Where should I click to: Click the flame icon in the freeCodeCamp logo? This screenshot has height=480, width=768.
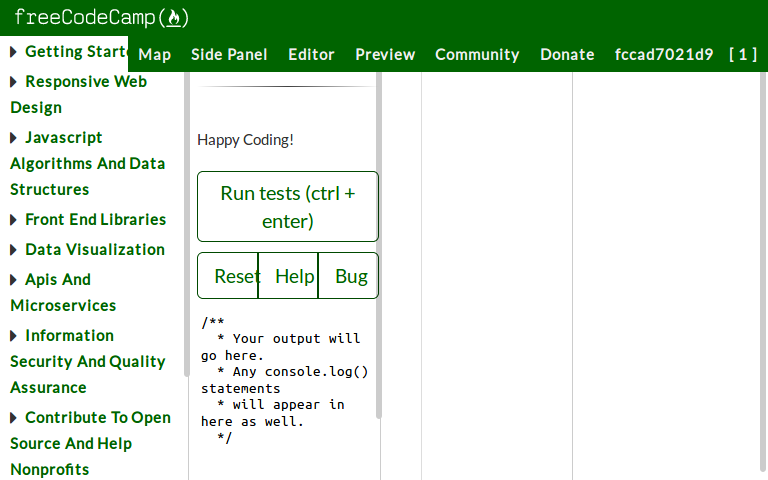(x=174, y=19)
